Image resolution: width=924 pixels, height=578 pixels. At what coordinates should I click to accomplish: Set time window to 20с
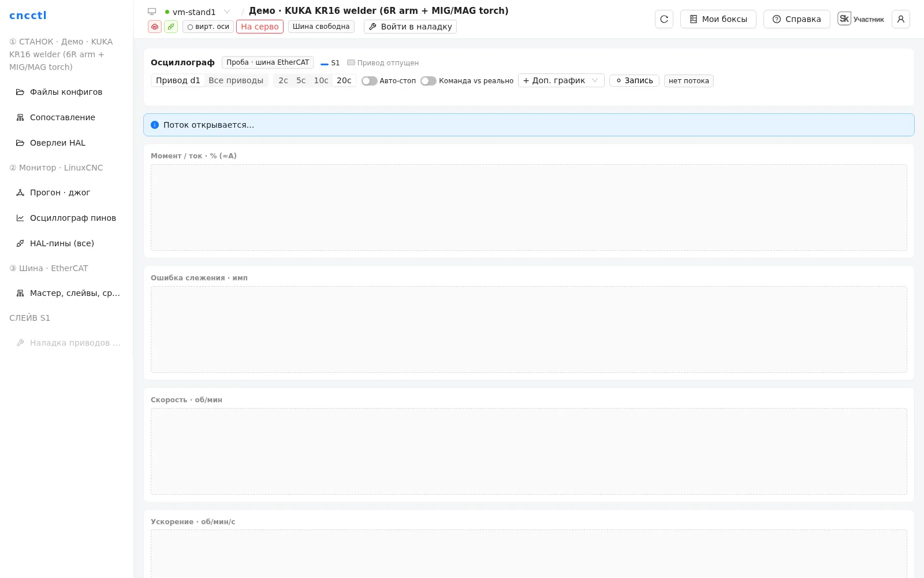point(344,80)
